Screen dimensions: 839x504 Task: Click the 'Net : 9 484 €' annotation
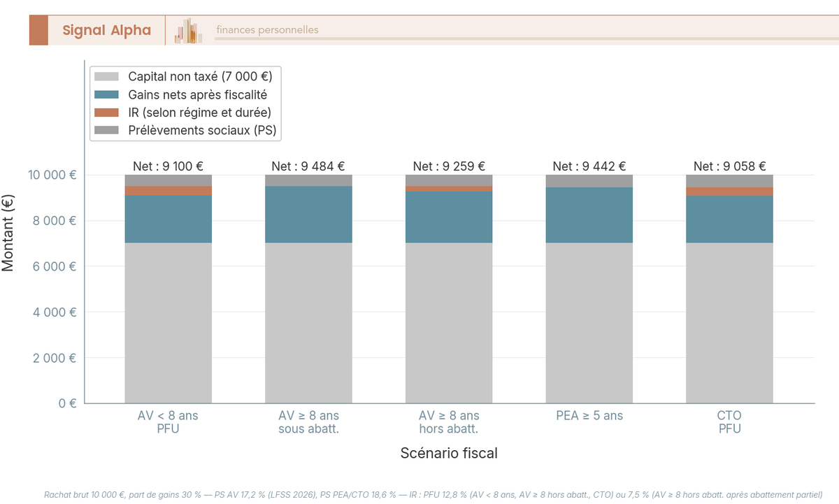308,166
